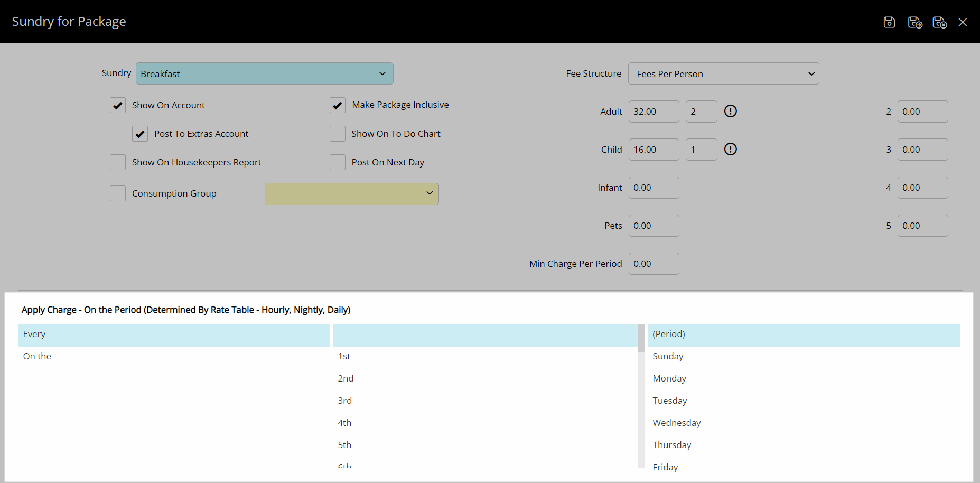Screen dimensions: 980x483
Task: Close the Sundry for Package dialog
Action: [x=963, y=22]
